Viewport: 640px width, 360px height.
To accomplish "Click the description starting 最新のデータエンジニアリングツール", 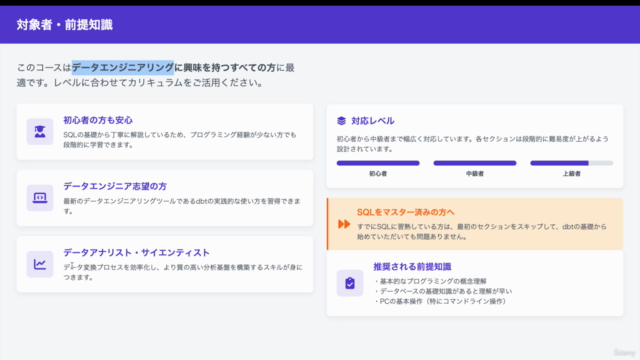I will [x=182, y=206].
